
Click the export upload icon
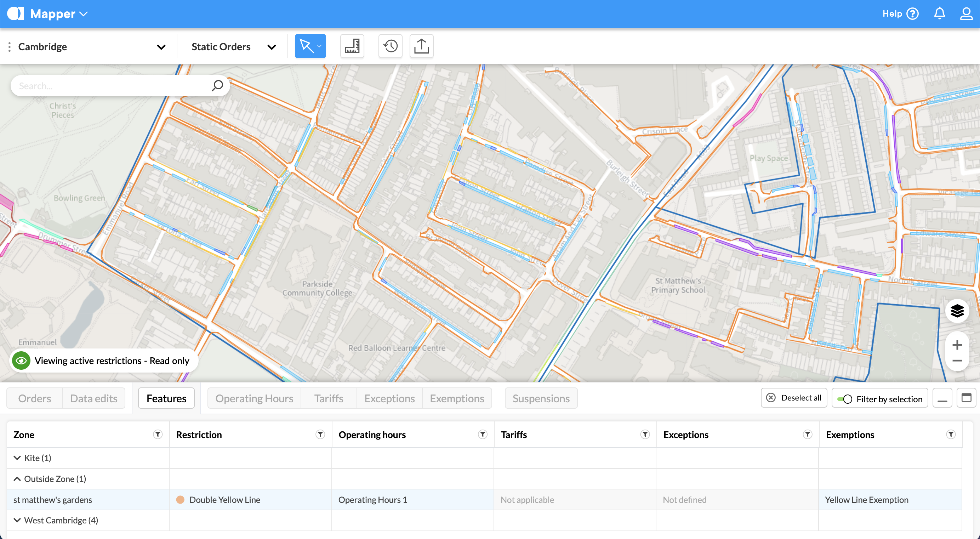pos(421,46)
